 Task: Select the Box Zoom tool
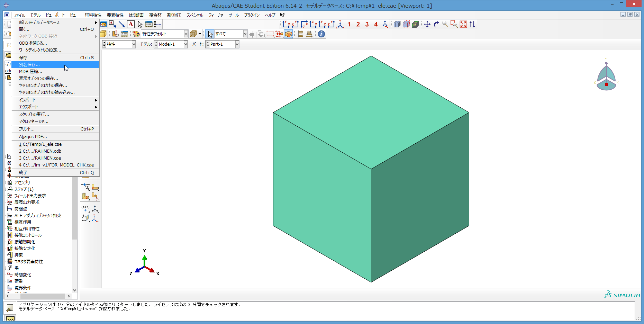(454, 24)
